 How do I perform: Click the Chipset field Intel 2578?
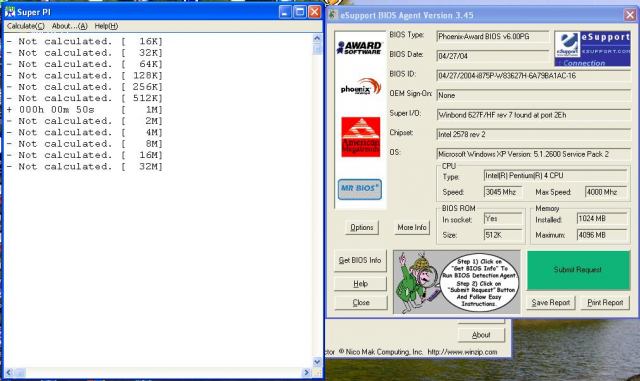[533, 134]
